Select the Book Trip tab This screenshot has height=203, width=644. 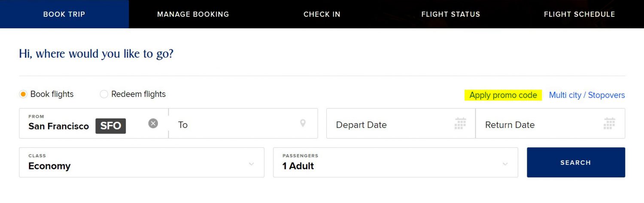coord(64,14)
